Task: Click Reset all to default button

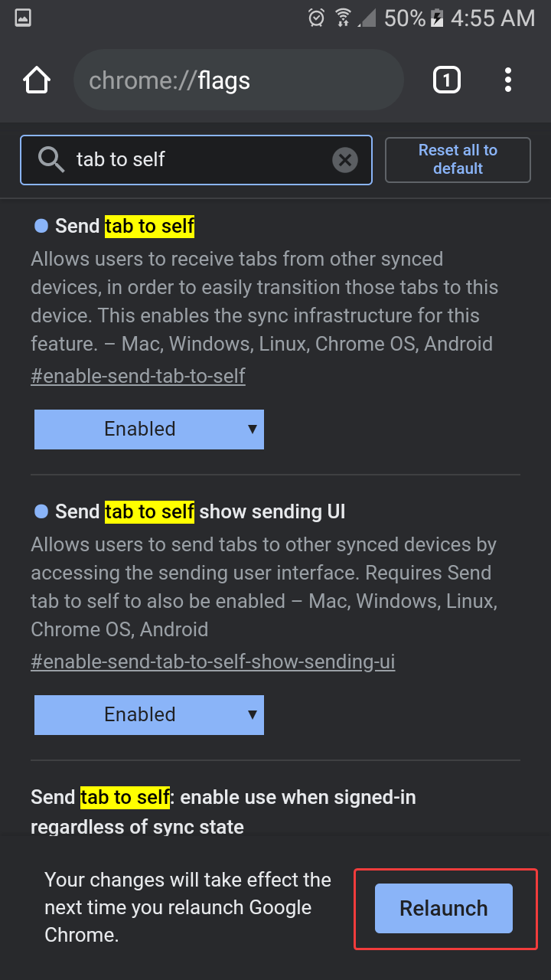Action: (x=458, y=160)
